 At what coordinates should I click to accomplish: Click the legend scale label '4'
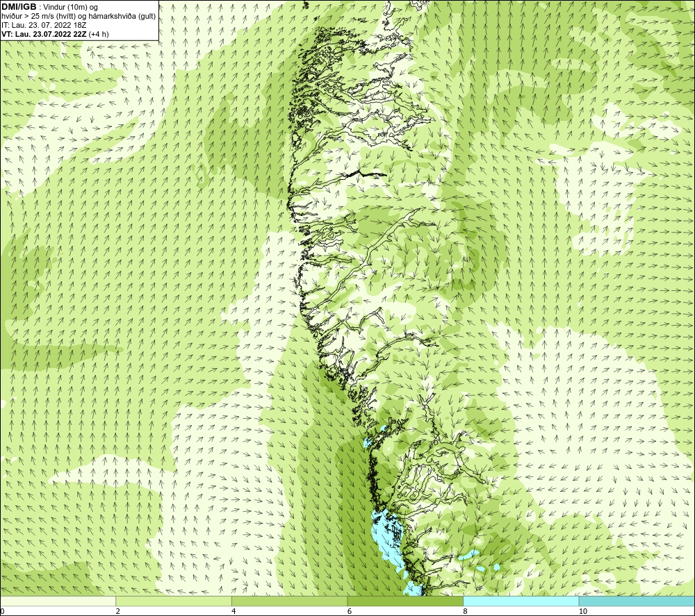(x=234, y=612)
